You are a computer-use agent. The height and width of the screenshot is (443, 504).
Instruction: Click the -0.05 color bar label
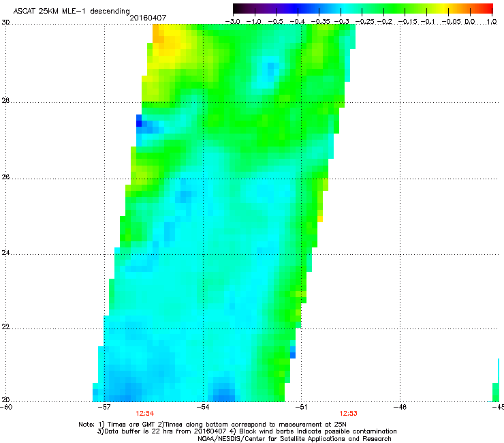pos(452,22)
